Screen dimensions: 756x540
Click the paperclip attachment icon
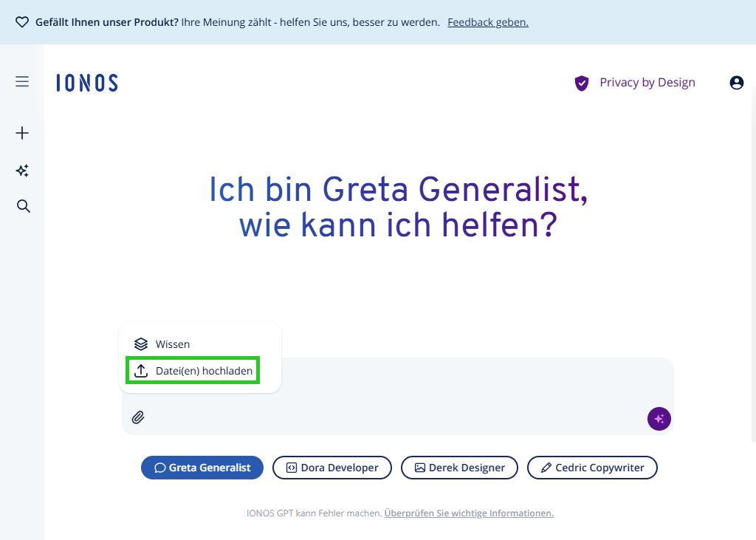(138, 417)
